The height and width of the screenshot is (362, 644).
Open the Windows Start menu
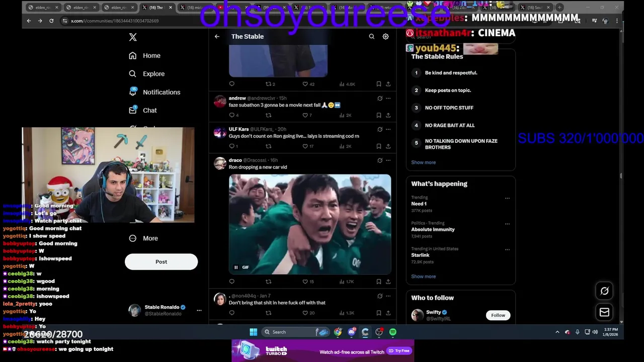tap(254, 332)
